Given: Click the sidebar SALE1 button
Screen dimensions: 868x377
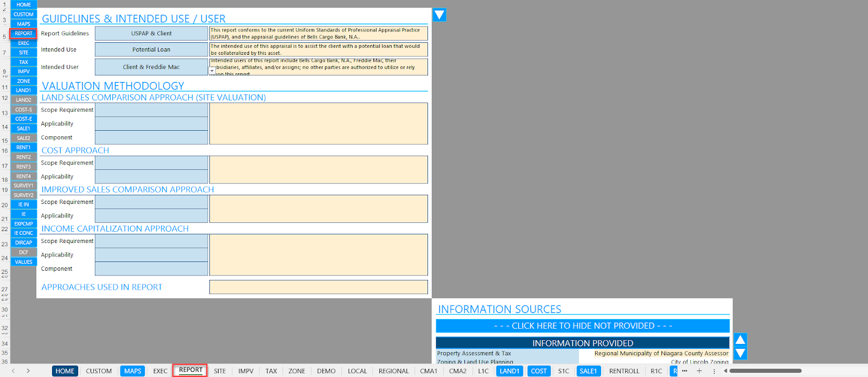Looking at the screenshot, I should click(x=23, y=129).
